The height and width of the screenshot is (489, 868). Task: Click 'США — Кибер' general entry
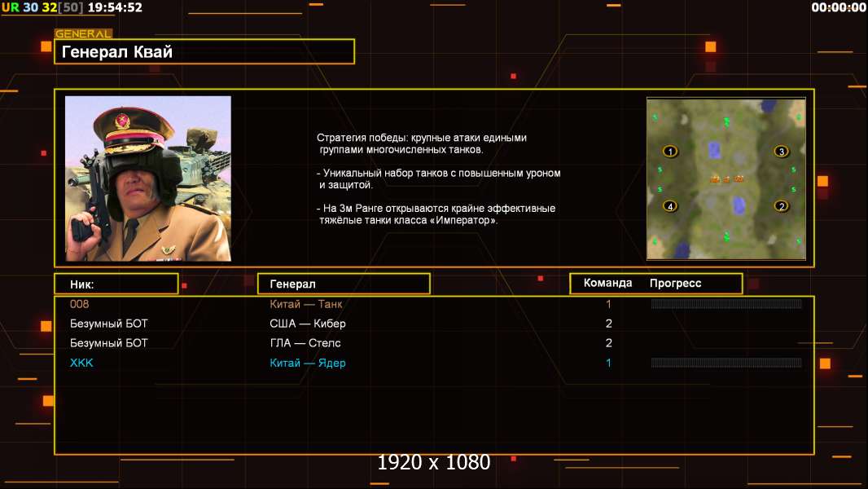tap(308, 324)
